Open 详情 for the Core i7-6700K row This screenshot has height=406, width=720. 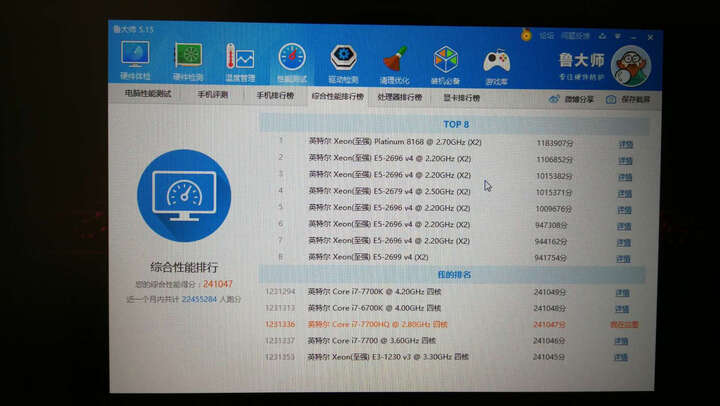(622, 309)
